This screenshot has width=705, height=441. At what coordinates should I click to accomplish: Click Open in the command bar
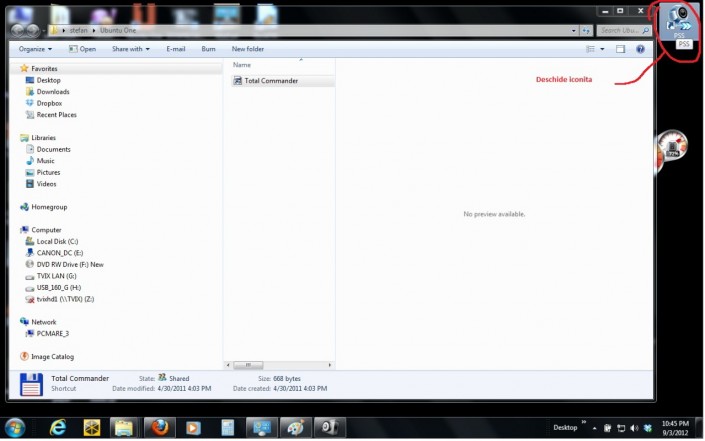click(x=83, y=48)
